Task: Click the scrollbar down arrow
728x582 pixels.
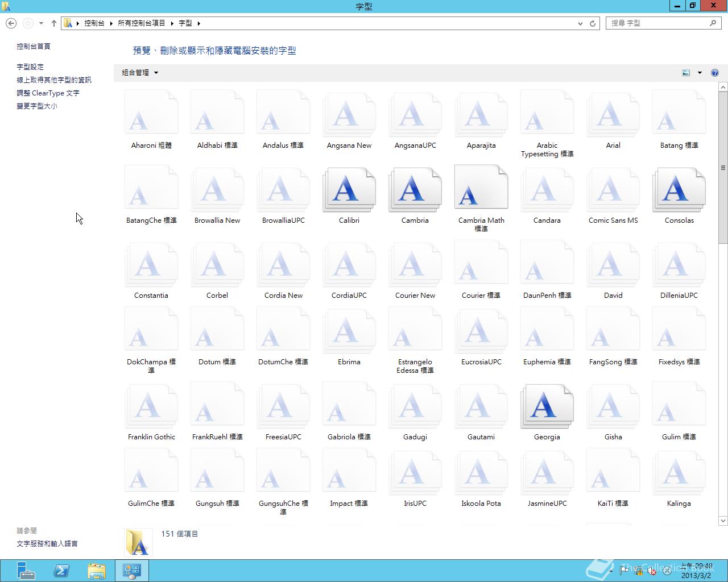Action: click(723, 521)
